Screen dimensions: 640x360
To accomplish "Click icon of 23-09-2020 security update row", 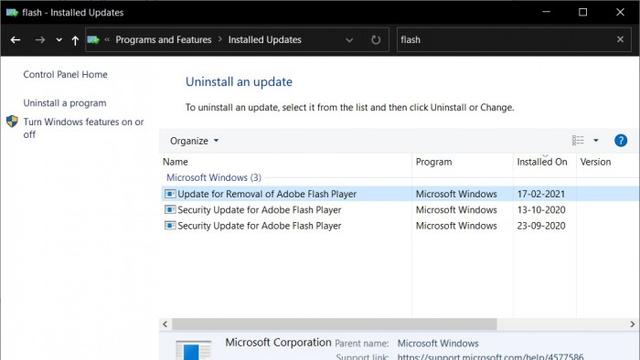I will 170,225.
